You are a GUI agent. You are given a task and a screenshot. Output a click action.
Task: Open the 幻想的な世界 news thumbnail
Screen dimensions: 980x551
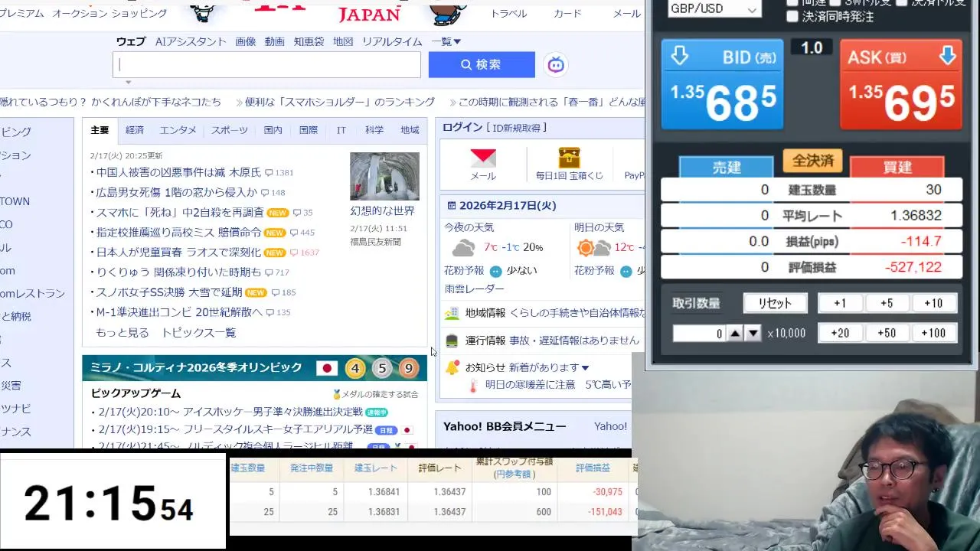(x=384, y=176)
